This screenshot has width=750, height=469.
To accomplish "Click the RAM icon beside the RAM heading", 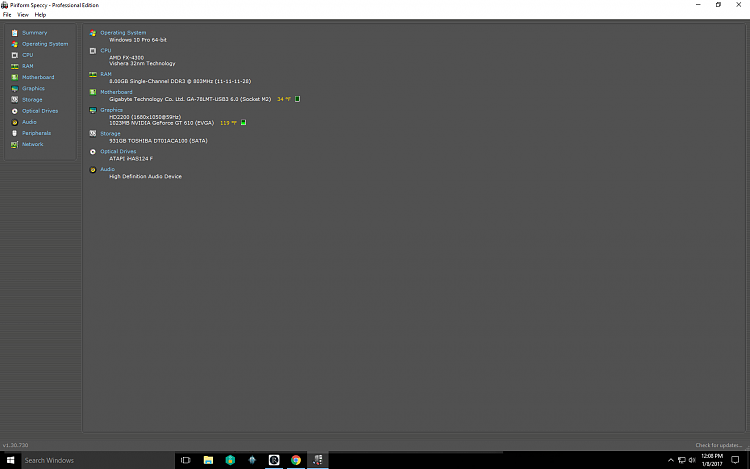I will (x=93, y=75).
